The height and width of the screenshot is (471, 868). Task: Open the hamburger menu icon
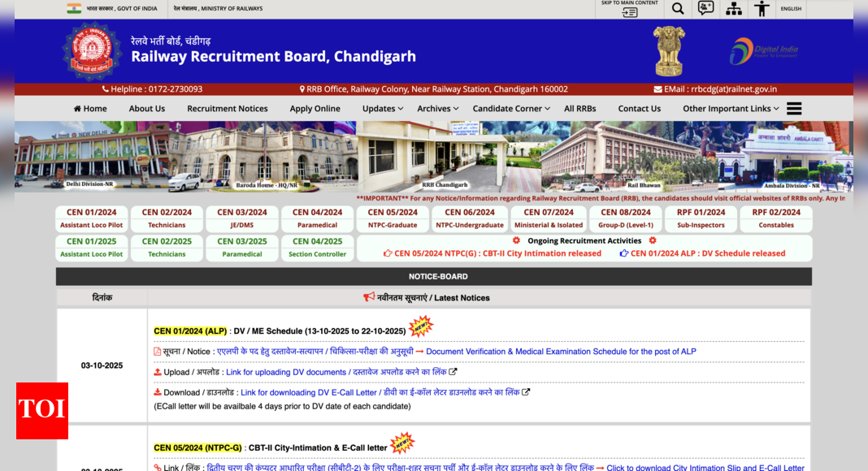pyautogui.click(x=794, y=109)
